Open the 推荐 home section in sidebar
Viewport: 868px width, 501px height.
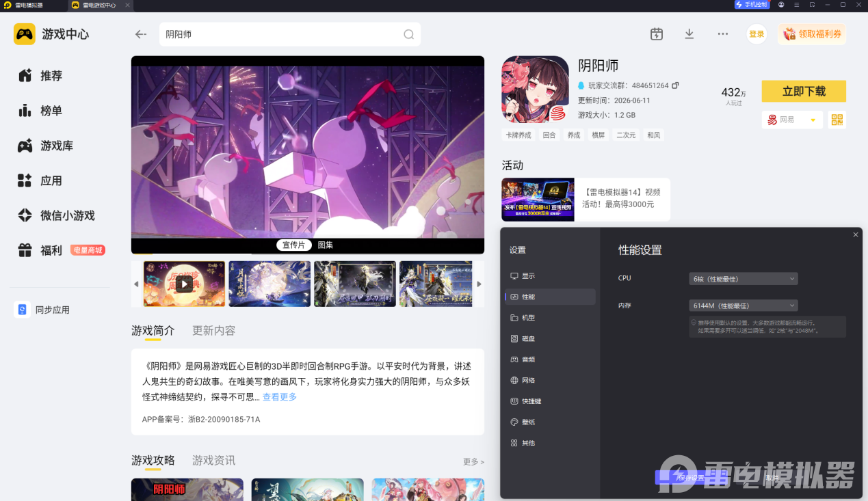(x=51, y=76)
